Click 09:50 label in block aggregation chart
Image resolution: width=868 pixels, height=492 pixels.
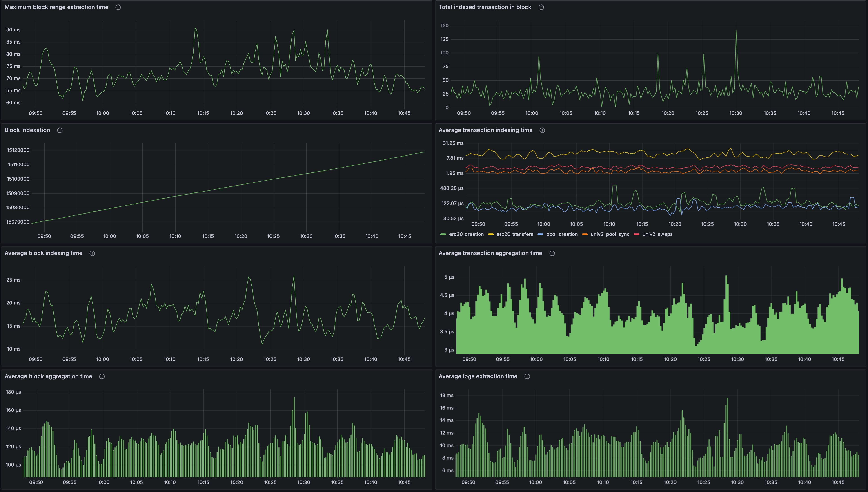point(36,482)
